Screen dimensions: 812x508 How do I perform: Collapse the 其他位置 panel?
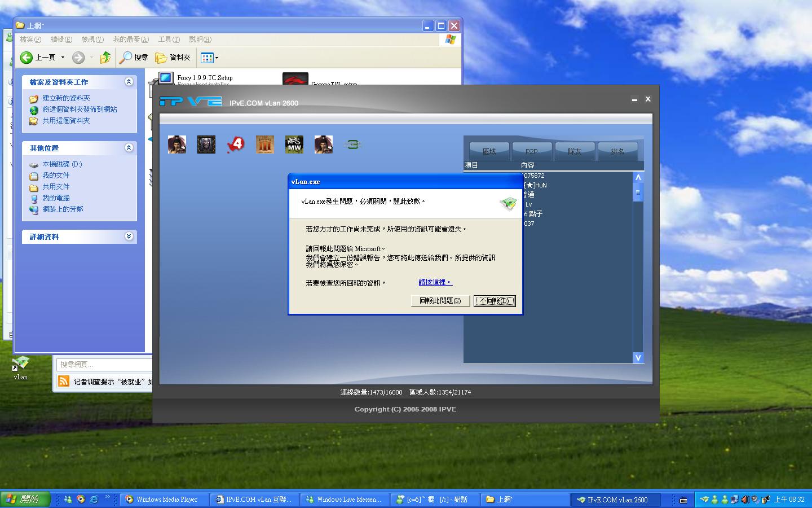click(129, 148)
